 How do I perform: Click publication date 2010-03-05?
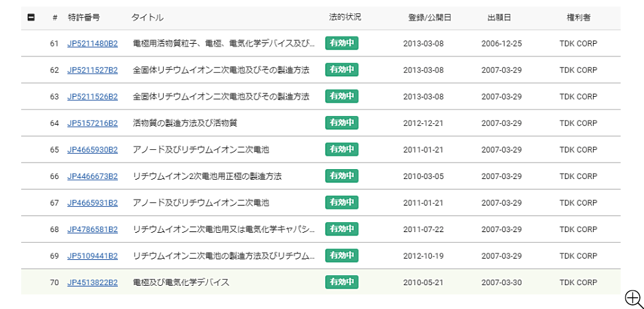pos(423,176)
